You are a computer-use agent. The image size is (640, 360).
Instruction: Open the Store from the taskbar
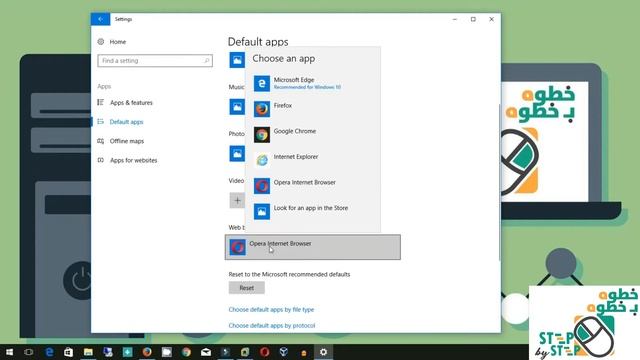[69, 352]
